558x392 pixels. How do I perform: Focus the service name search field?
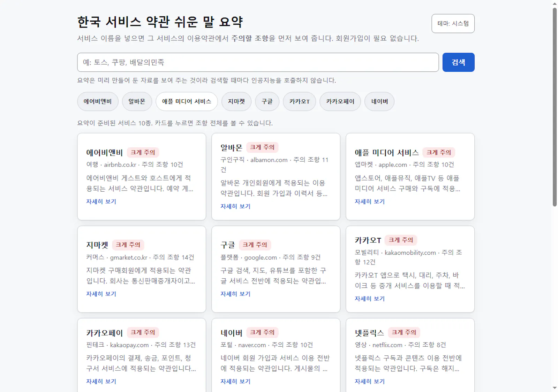[x=258, y=62]
